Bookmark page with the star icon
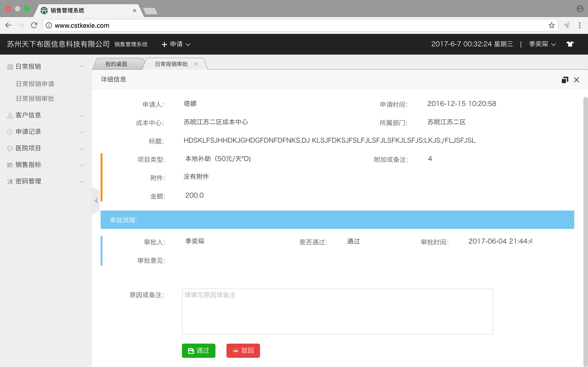 point(551,25)
